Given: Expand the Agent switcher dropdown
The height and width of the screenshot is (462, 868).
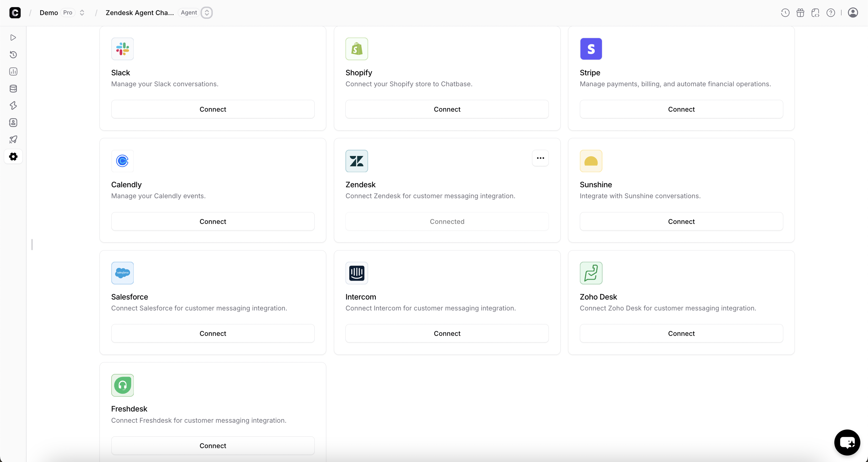Looking at the screenshot, I should (x=207, y=13).
